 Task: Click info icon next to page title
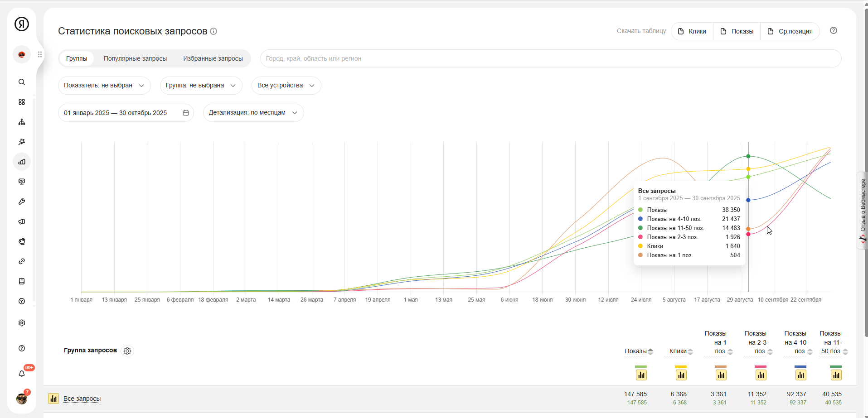tap(213, 31)
